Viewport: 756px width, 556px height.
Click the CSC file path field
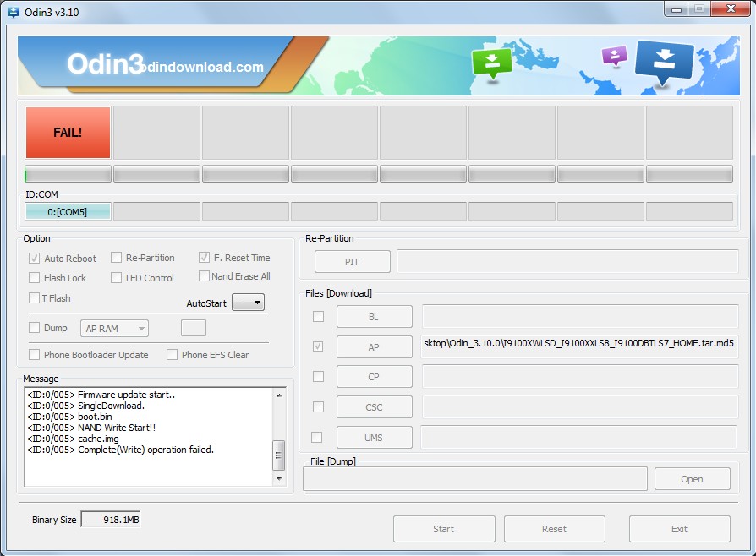(580, 407)
